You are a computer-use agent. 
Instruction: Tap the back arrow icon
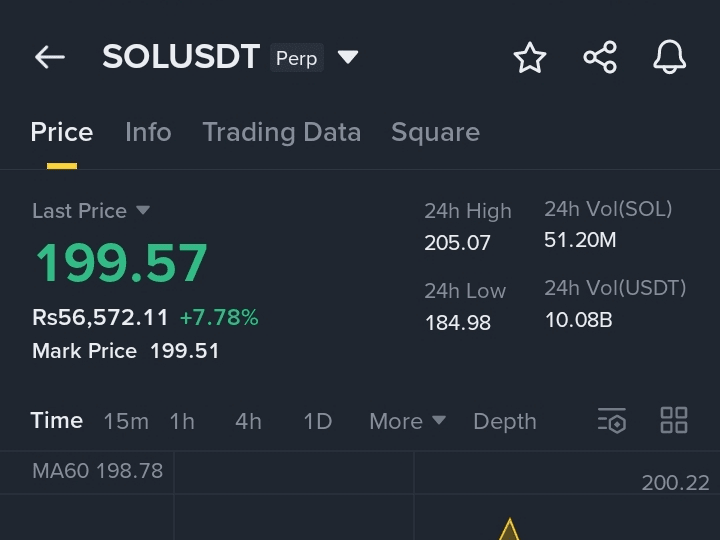[50, 57]
